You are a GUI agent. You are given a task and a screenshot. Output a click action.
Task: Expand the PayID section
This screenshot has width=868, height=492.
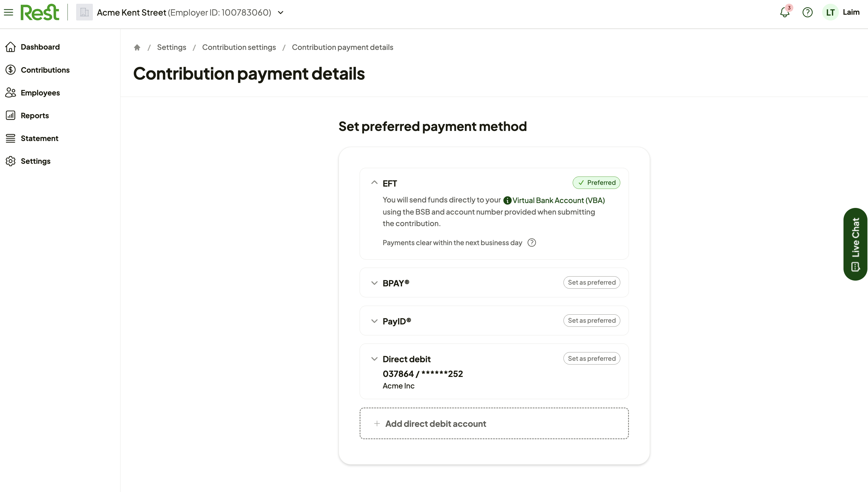pyautogui.click(x=374, y=321)
